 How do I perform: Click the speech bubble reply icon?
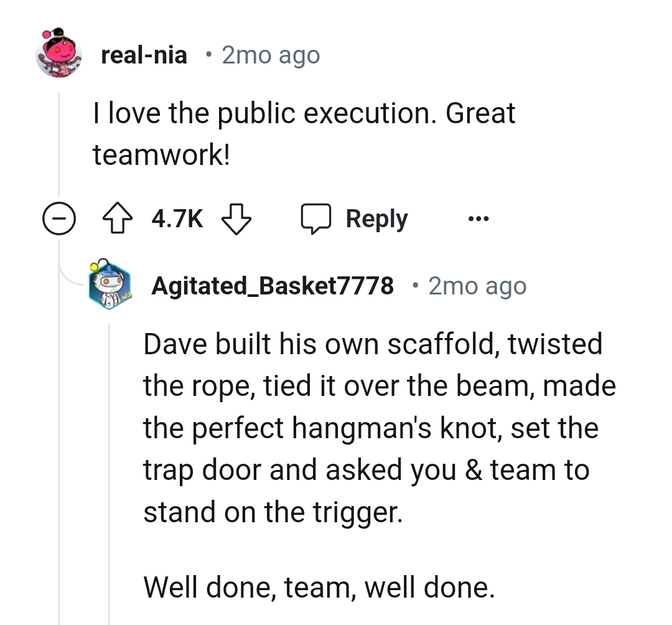(x=317, y=219)
